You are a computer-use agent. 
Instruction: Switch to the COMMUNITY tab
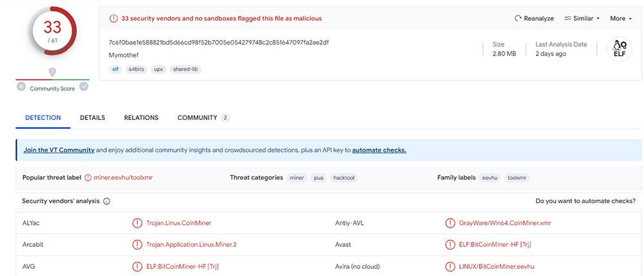coord(197,117)
